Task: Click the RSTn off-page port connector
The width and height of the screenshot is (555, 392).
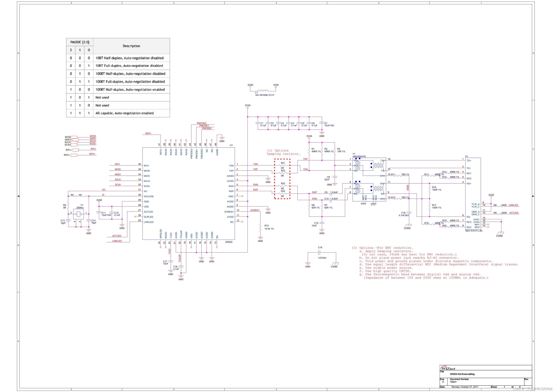Action: (x=74, y=155)
